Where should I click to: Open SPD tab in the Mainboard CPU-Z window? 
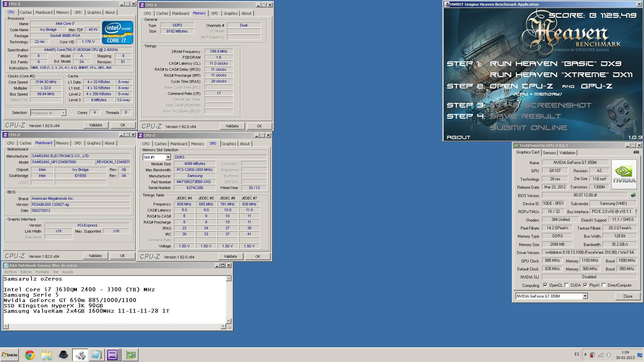(77, 143)
